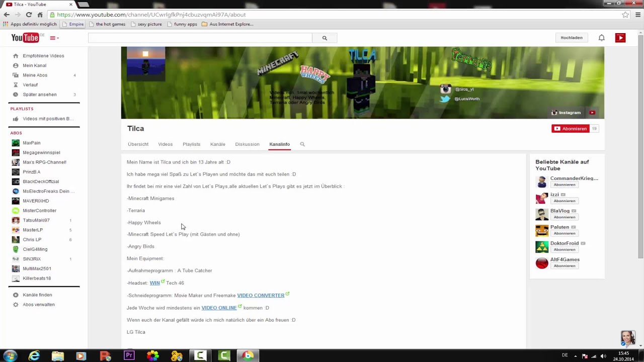Go to Empfohlene Videos

(43, 56)
